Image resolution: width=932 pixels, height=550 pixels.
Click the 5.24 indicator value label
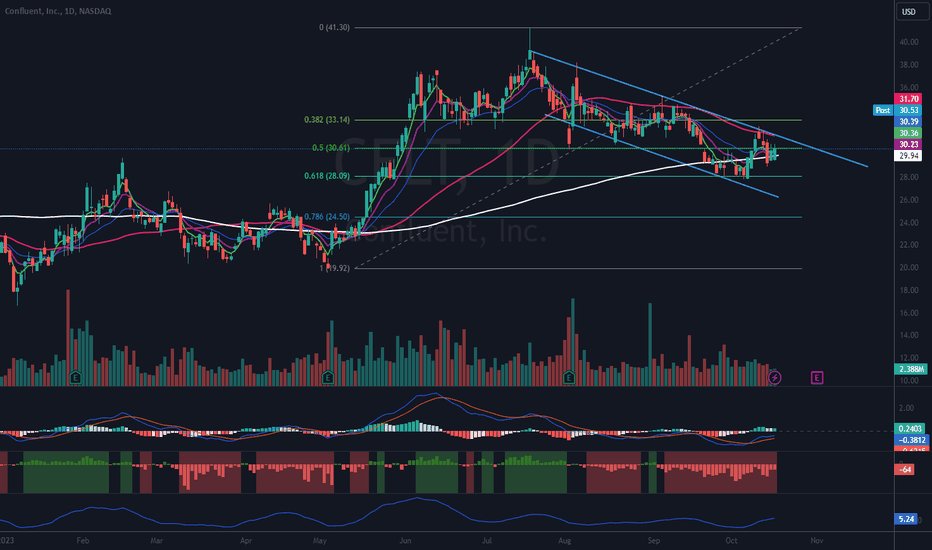(906, 519)
